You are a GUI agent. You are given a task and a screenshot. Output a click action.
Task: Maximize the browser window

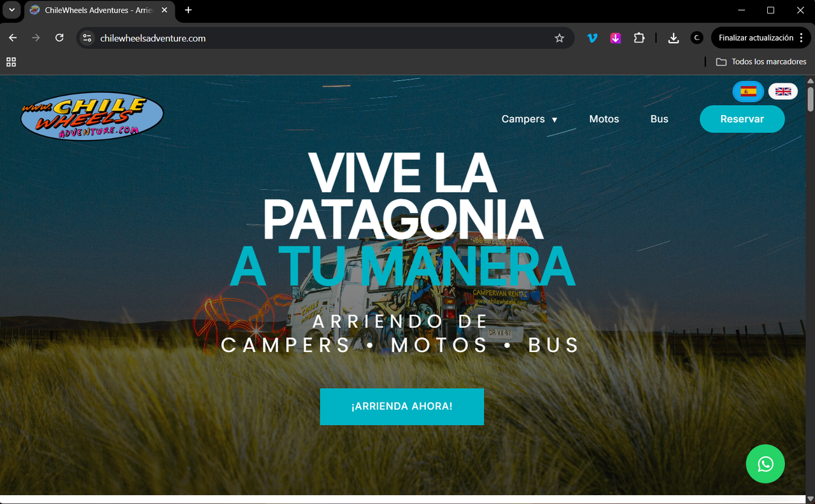[x=770, y=10]
